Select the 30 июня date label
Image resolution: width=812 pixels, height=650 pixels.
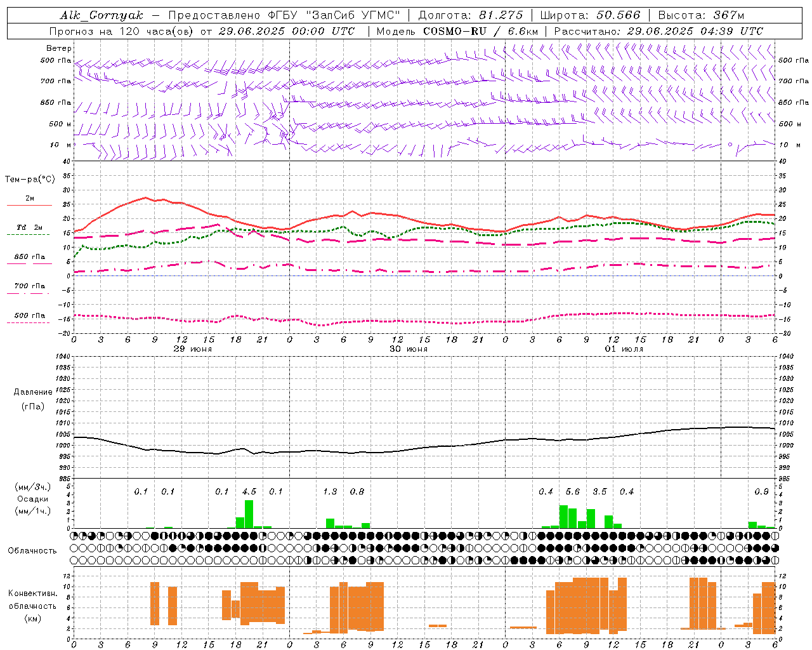(409, 349)
